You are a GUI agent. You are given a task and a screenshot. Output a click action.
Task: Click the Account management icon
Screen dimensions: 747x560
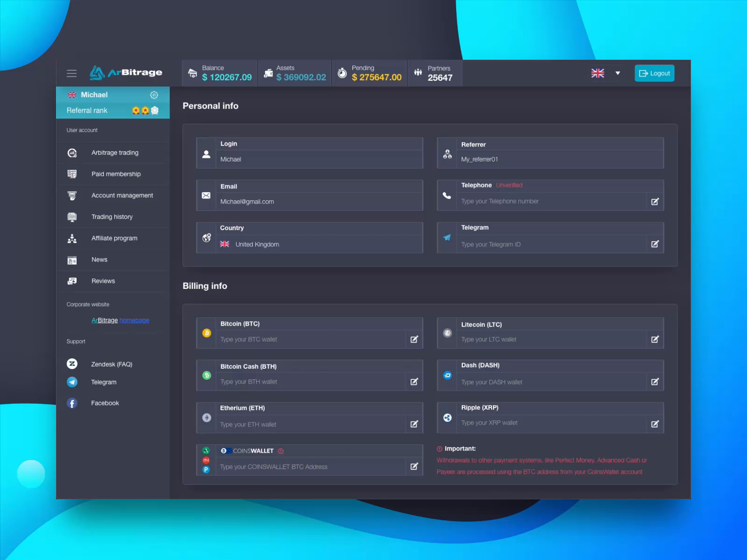(72, 196)
